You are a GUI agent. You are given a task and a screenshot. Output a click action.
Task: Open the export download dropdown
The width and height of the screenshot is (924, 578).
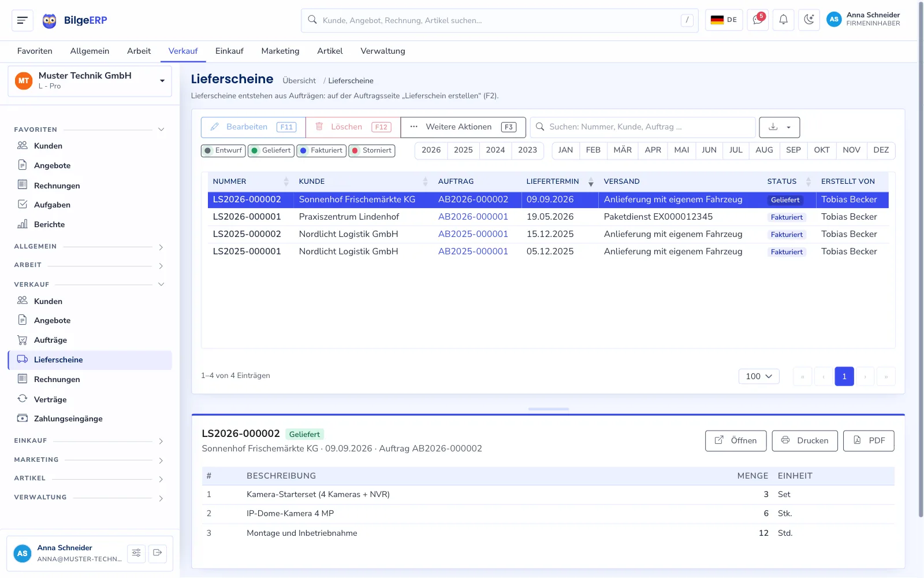click(x=779, y=127)
